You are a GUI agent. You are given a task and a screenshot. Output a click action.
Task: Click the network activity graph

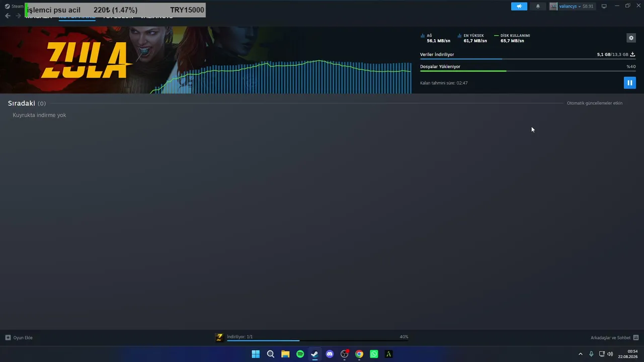[x=282, y=77]
